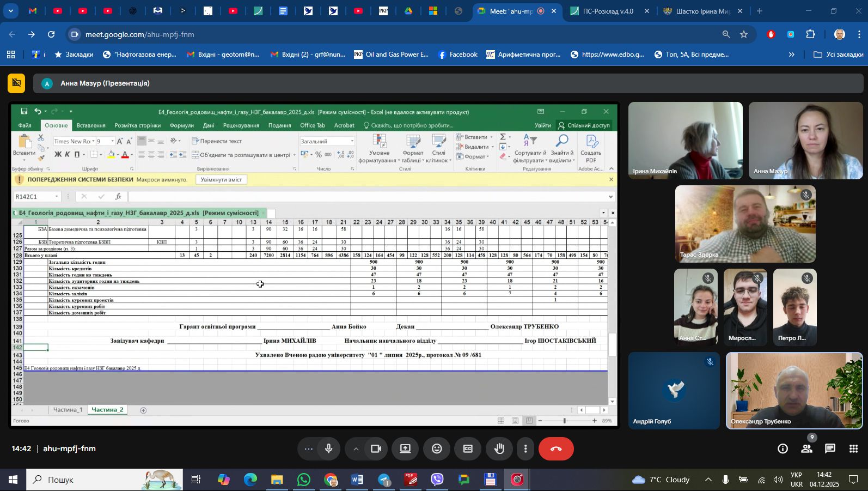868x491 pixels.
Task: Show the people participants list
Action: tap(806, 449)
